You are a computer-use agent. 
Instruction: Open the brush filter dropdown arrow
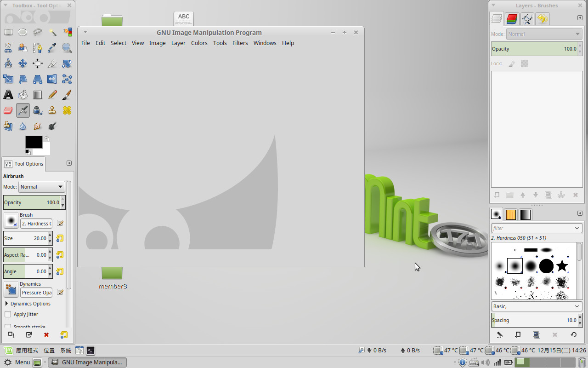[x=577, y=228]
